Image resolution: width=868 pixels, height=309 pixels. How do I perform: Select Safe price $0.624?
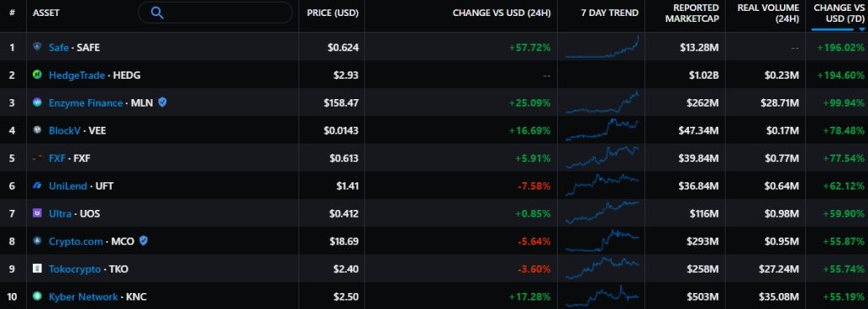[343, 47]
